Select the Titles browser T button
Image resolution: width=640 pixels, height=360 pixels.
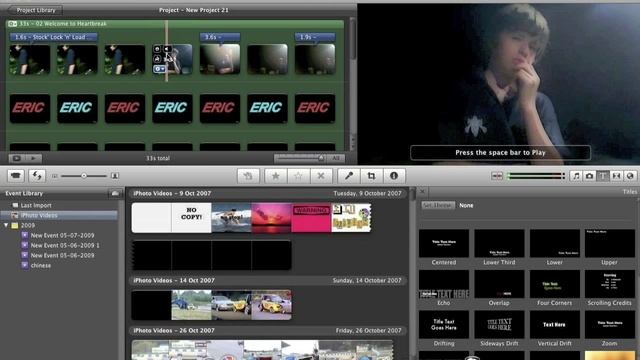(x=603, y=176)
